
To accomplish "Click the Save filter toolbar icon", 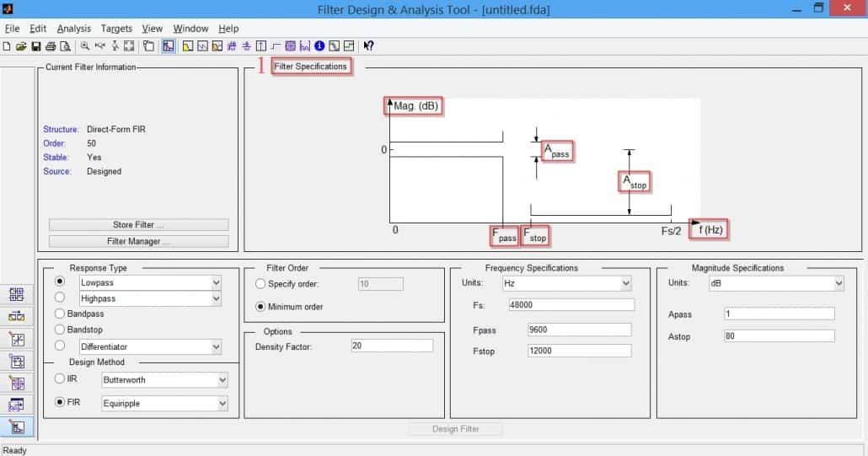I will [36, 46].
